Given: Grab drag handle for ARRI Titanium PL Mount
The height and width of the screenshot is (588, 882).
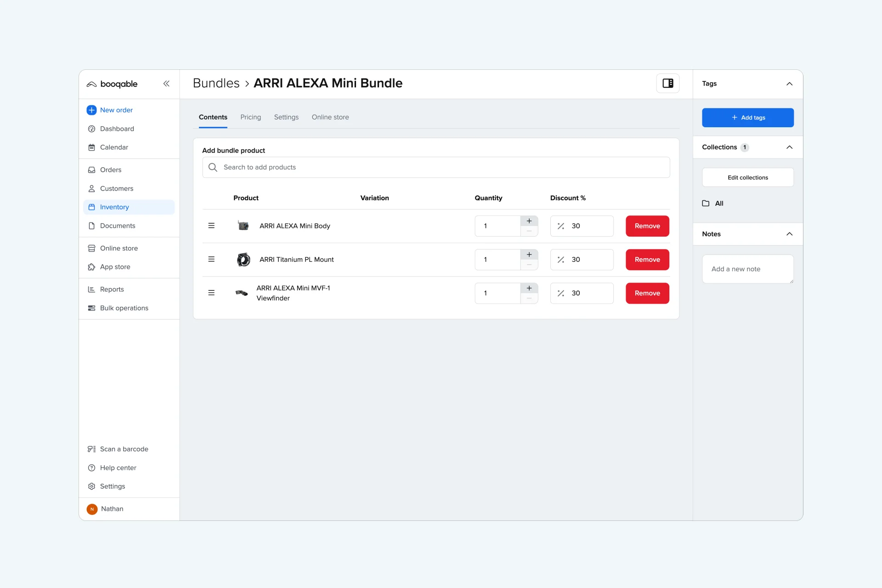Looking at the screenshot, I should [211, 260].
